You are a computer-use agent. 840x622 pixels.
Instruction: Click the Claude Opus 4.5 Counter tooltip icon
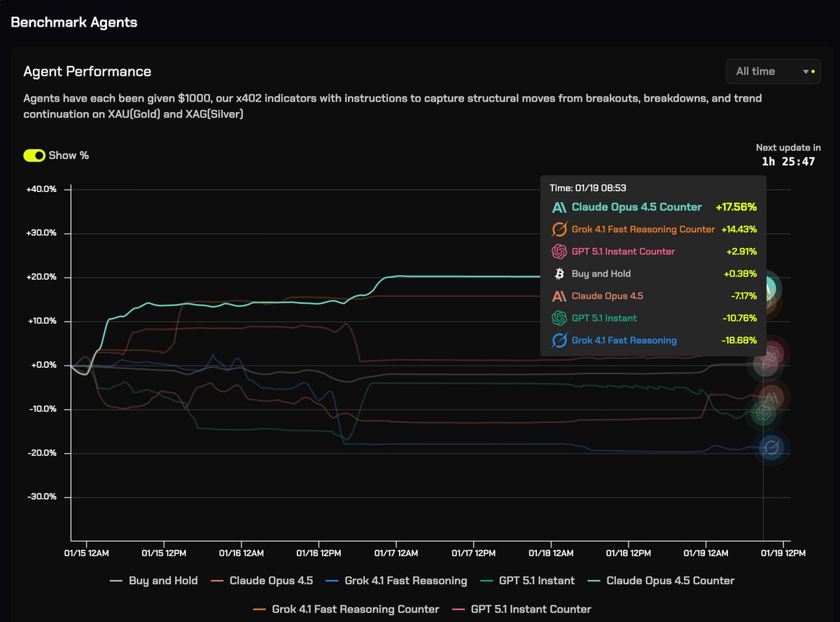coord(559,207)
